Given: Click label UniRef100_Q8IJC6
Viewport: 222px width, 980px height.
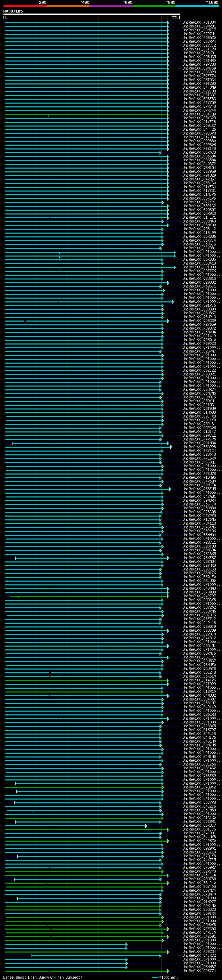Looking at the screenshot, I should [199, 829].
